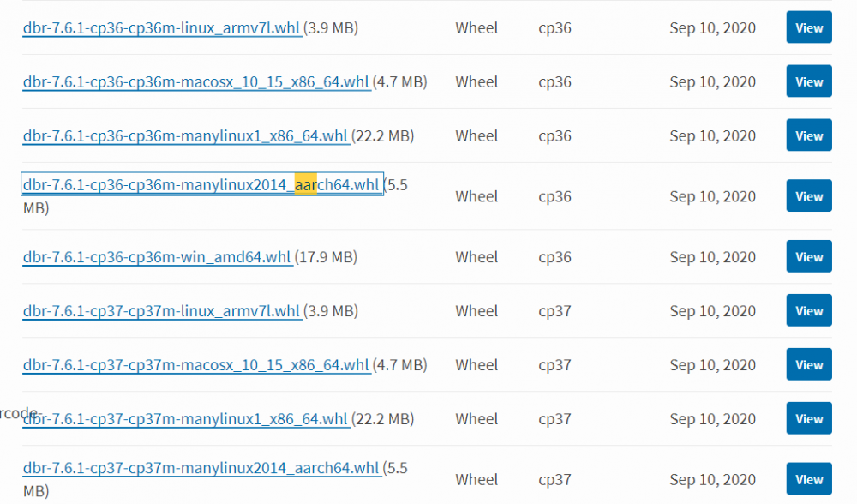Click the cp37 manylinux2014_aarch64.whl link

[201, 469]
